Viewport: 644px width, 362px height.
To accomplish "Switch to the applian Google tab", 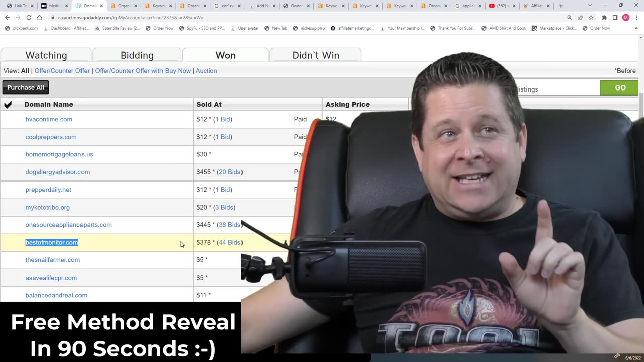I will click(x=468, y=6).
